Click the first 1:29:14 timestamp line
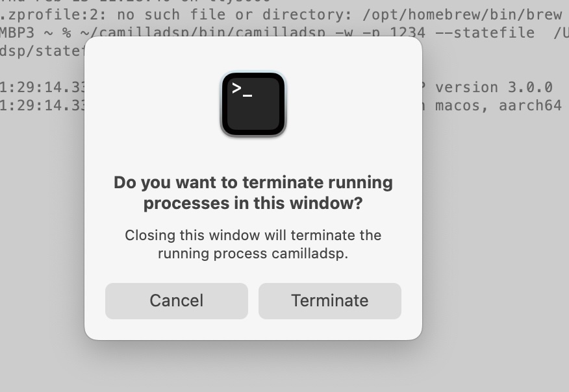 (x=42, y=88)
